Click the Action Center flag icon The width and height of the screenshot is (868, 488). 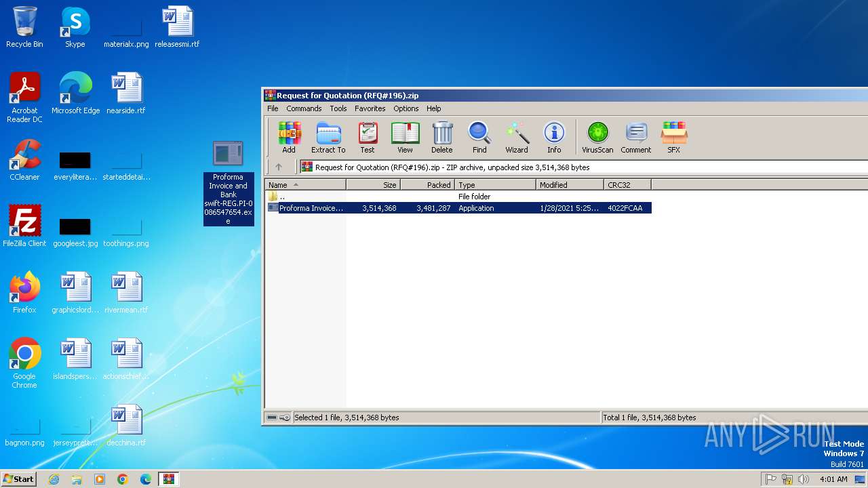771,479
